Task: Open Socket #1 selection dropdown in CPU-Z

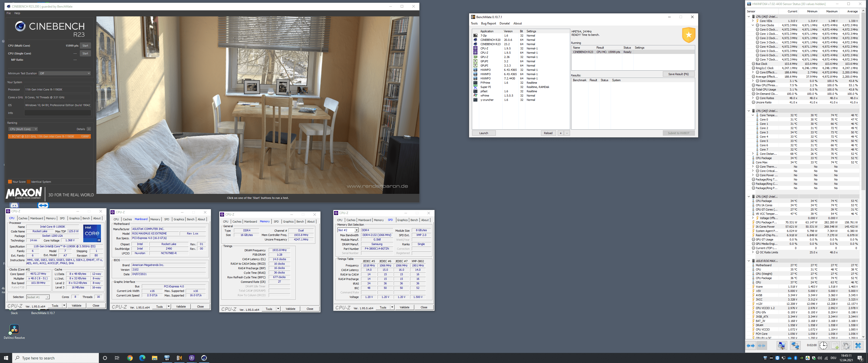Action: pyautogui.click(x=38, y=297)
